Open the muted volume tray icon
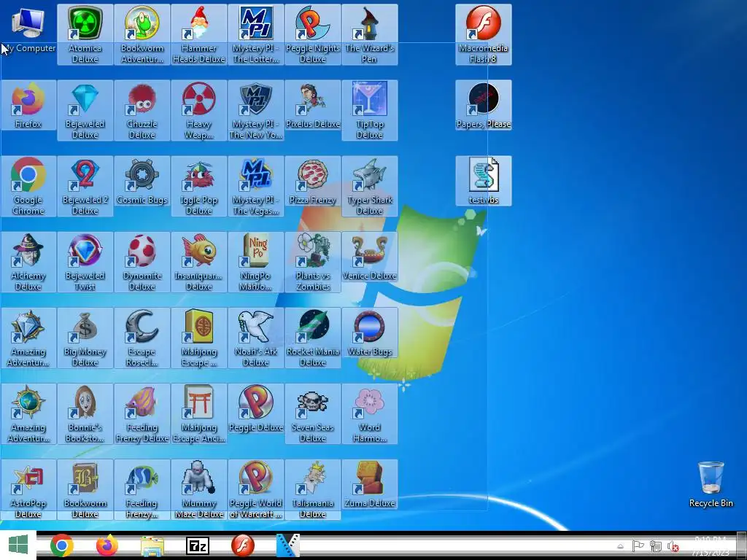The width and height of the screenshot is (747, 560). (673, 546)
